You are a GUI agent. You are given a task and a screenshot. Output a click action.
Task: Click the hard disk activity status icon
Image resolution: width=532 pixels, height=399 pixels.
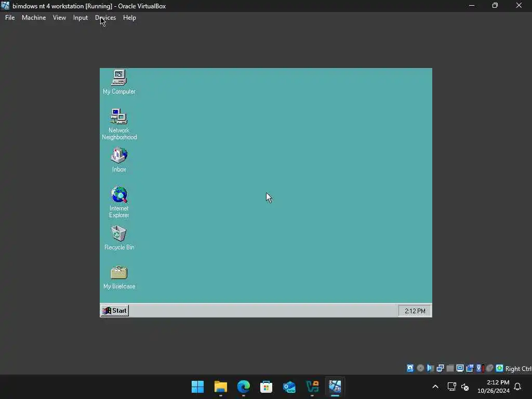[x=410, y=368]
